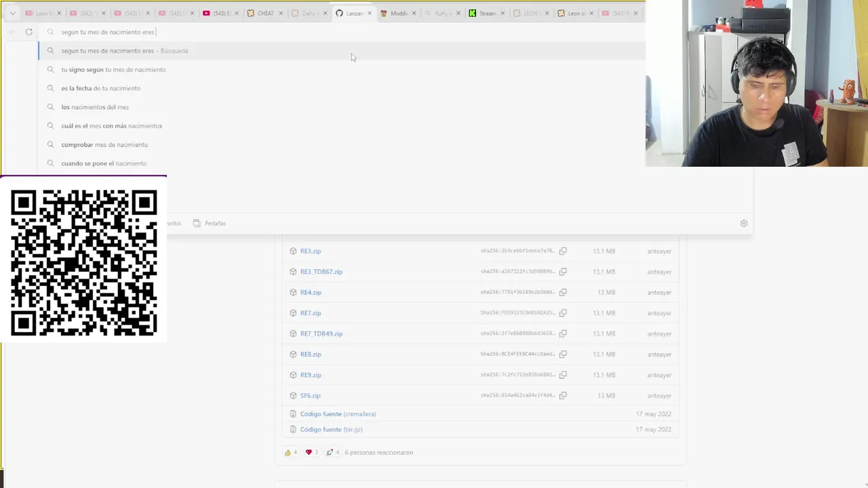Select suggestion 'comprobar mes de nacimiento'
The image size is (868, 488).
point(342,144)
